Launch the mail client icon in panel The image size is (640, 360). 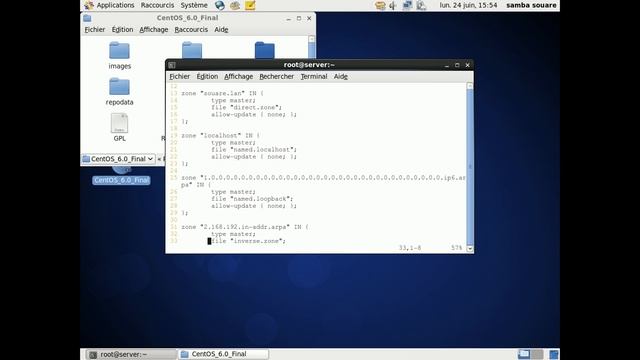[235, 5]
